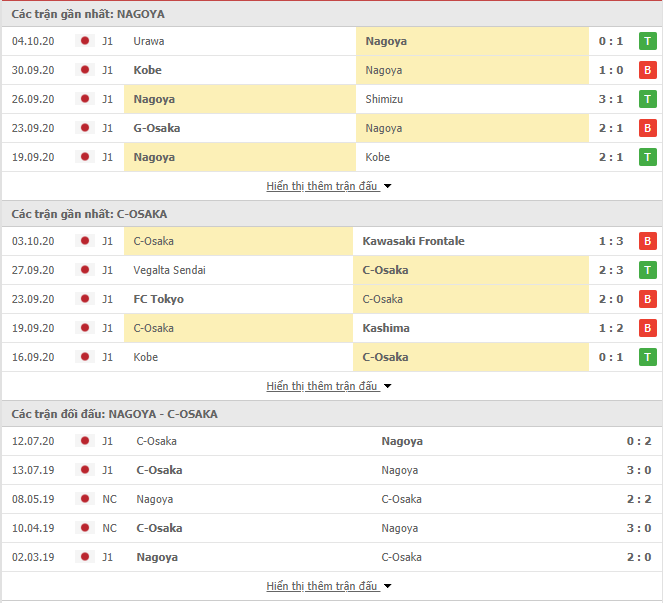663x603 pixels.
Task: Open Kawasaki Frontale team link
Action: point(413,241)
